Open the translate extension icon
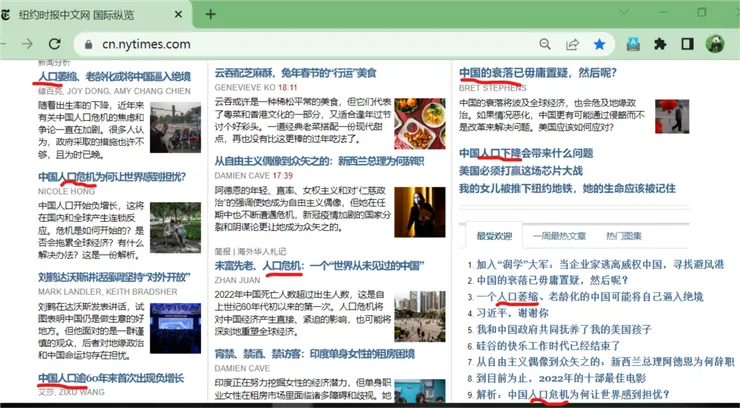This screenshot has height=408, width=740. pos(633,44)
